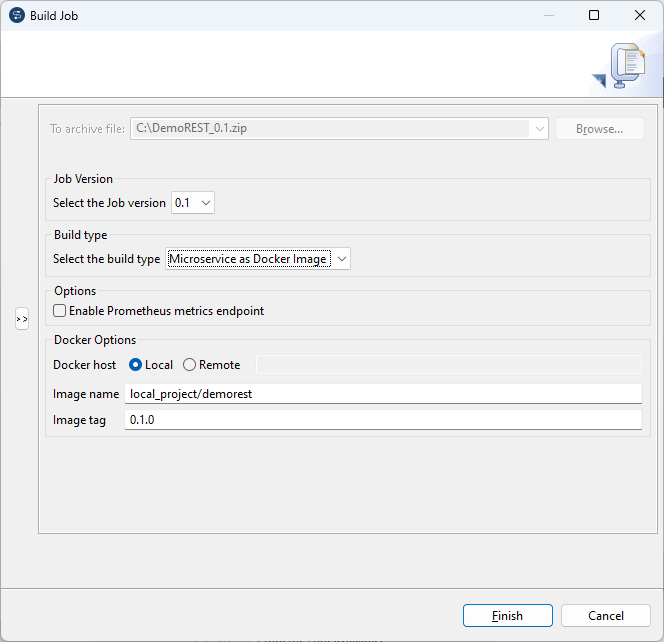Click the Build Job wizard banner icon
Screen dimensions: 664x642
tap(625, 66)
